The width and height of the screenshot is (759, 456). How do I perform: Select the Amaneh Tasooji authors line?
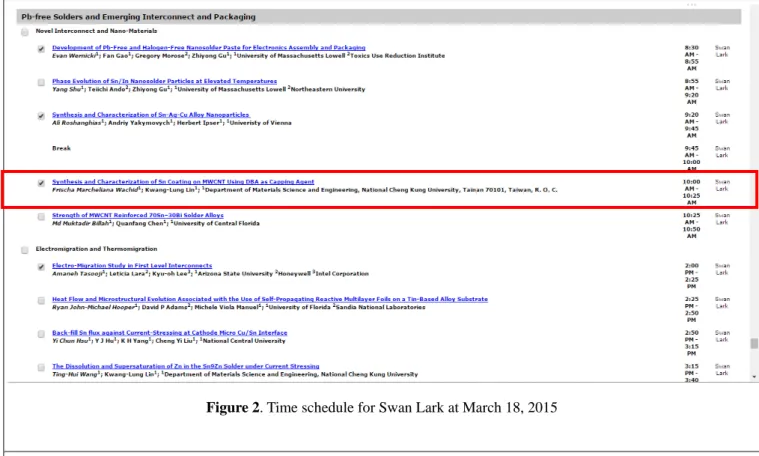pyautogui.click(x=211, y=274)
